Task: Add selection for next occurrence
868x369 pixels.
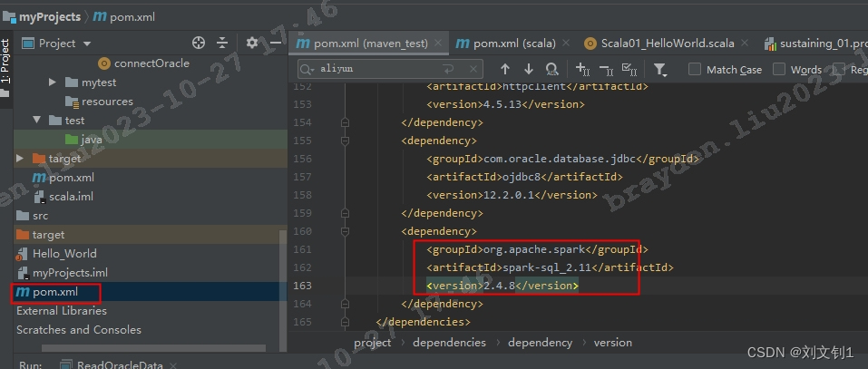Action: click(x=582, y=69)
